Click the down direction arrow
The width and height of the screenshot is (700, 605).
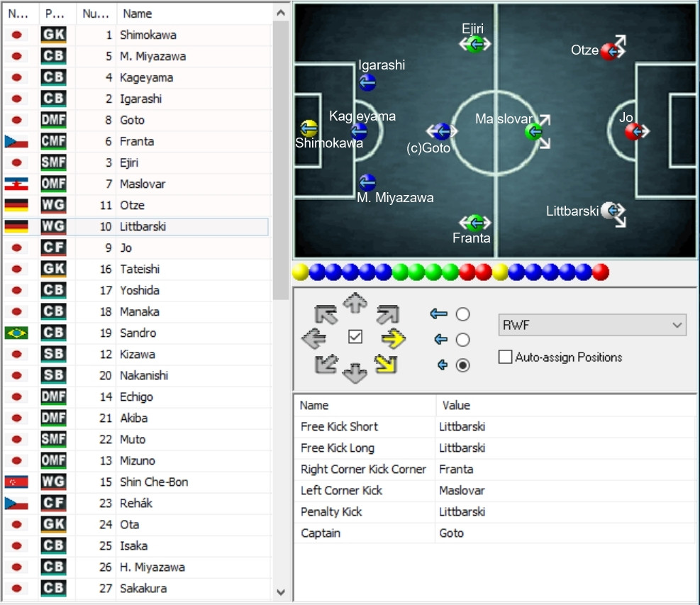(x=355, y=373)
